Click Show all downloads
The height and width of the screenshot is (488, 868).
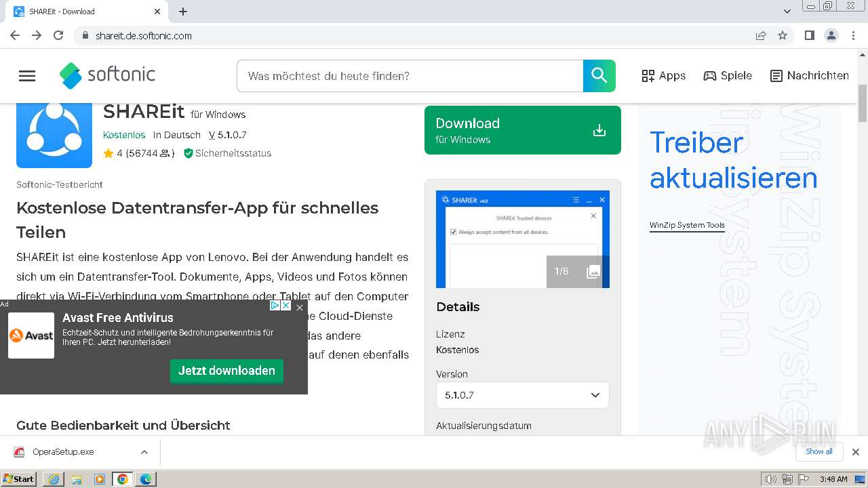(819, 451)
